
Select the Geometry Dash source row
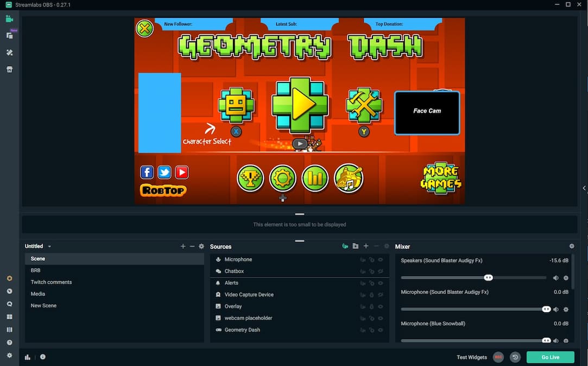(299, 330)
